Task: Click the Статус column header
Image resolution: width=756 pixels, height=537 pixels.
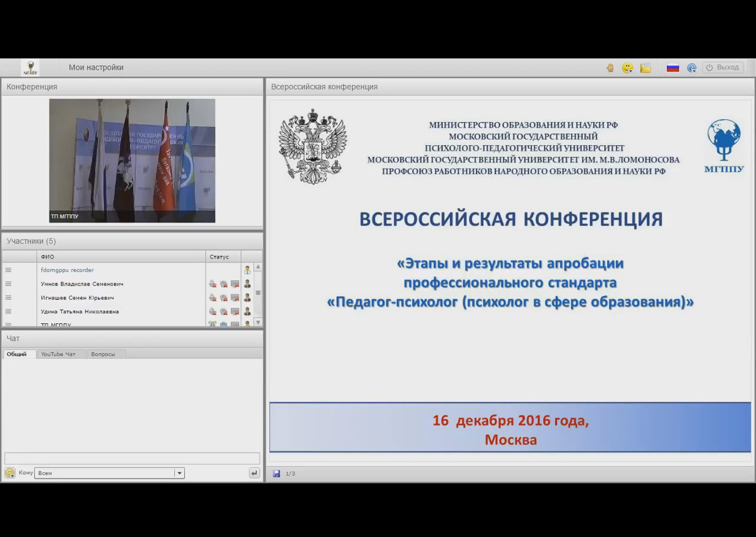Action: pos(223,257)
